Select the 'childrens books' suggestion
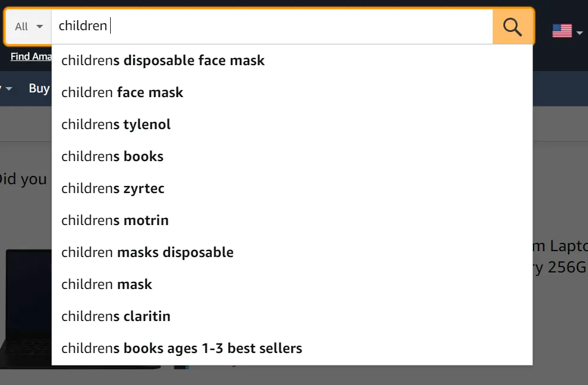Screen dimensions: 588x385 click(x=113, y=156)
